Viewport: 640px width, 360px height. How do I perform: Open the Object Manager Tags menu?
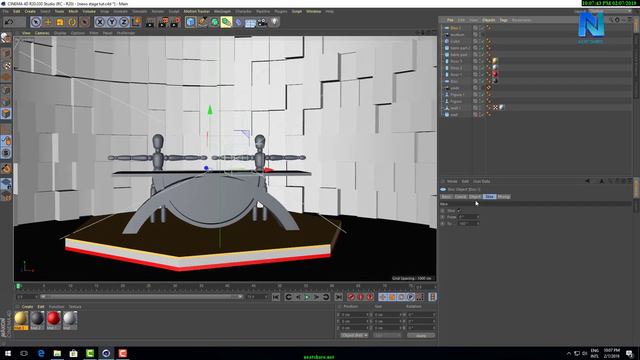pos(504,20)
